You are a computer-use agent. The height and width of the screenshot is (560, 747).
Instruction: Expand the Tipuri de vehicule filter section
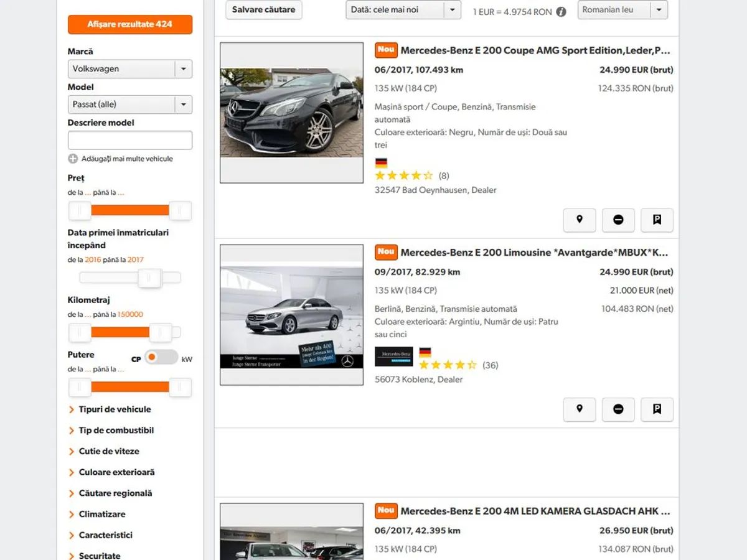pyautogui.click(x=115, y=409)
